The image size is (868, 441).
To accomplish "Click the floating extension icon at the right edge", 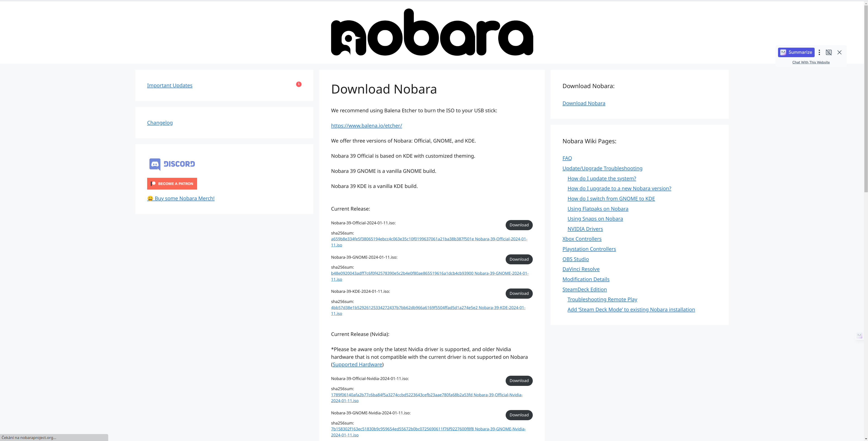I will [x=860, y=335].
